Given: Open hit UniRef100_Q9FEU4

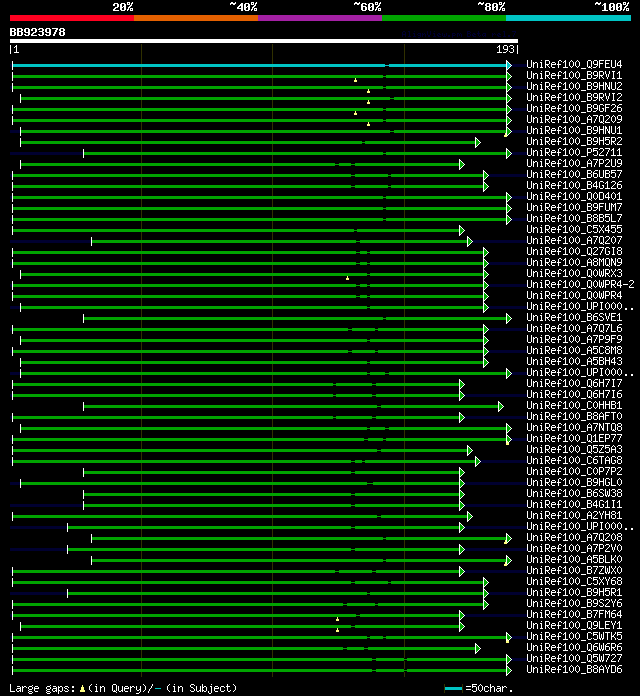Looking at the screenshot, I should [x=574, y=64].
